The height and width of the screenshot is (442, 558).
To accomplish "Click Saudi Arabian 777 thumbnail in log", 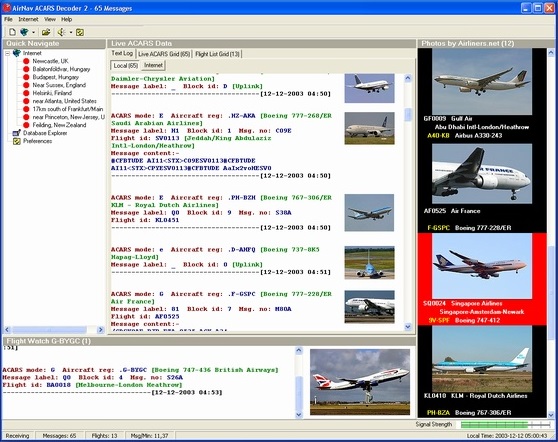I will click(x=369, y=128).
